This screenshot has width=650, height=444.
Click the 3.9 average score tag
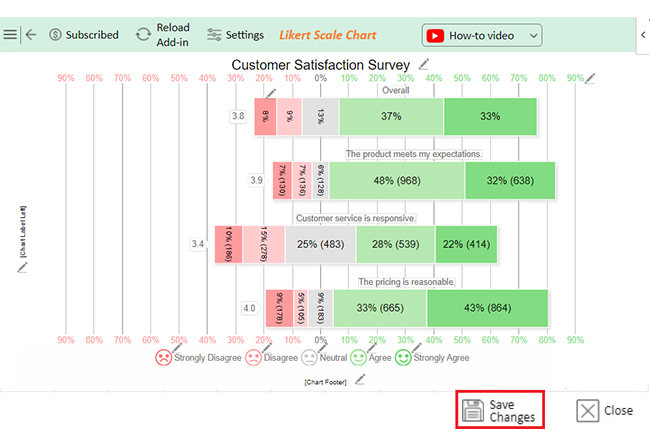tap(257, 180)
